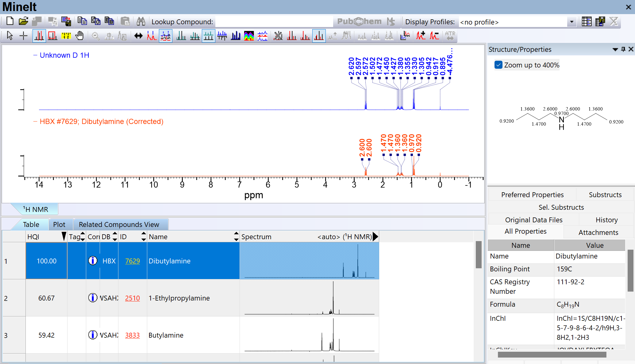Click the save display profile icon
The height and width of the screenshot is (364, 635).
(600, 21)
